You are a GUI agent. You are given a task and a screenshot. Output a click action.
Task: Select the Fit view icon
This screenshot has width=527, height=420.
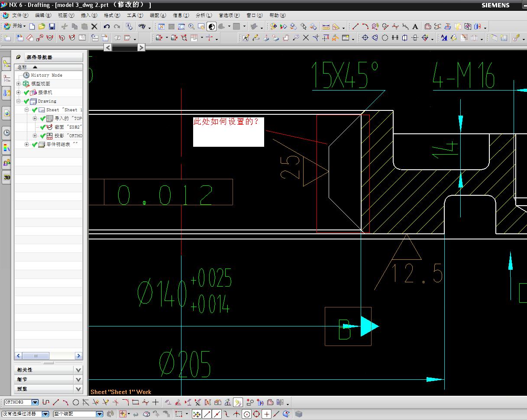161,26
